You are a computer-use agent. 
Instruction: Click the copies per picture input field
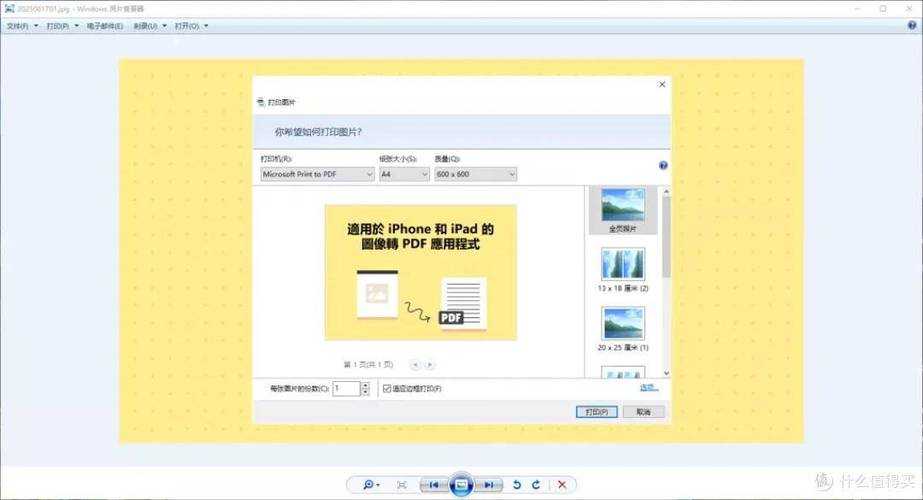pyautogui.click(x=346, y=389)
